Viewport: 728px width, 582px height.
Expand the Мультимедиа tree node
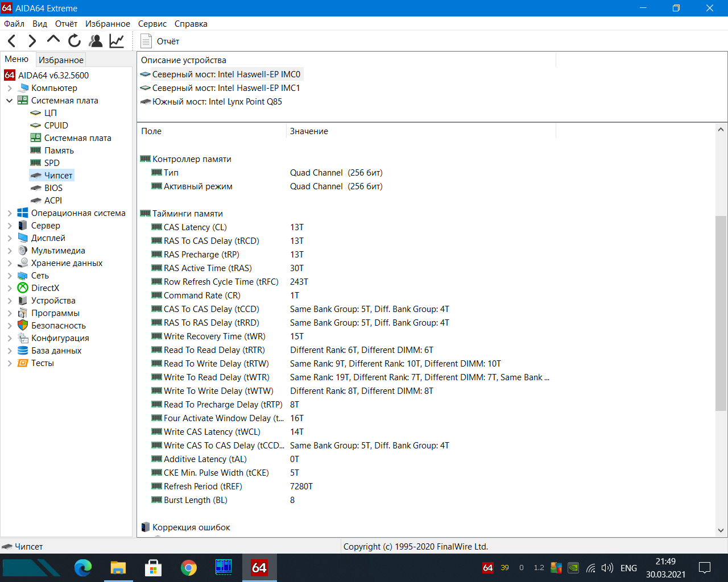click(10, 251)
